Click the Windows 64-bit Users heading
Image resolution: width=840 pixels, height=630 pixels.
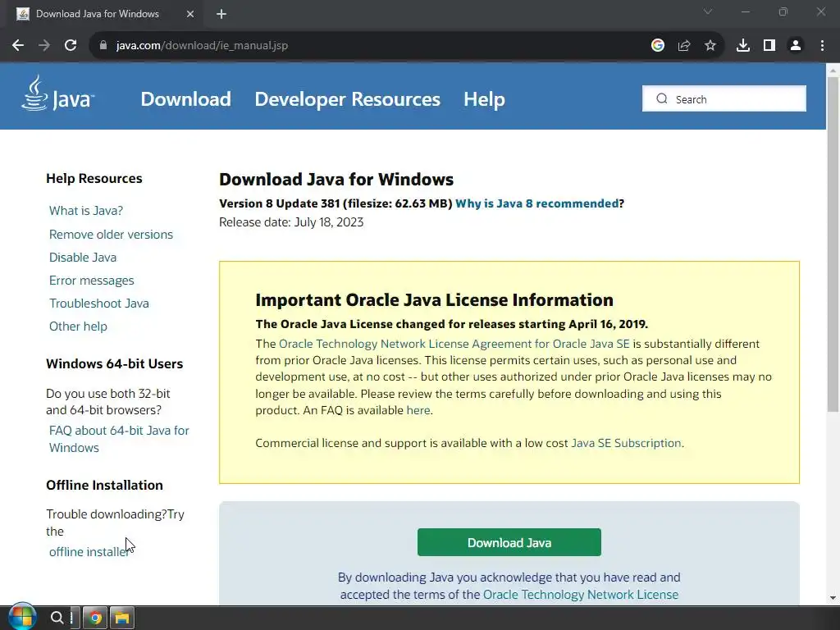[115, 363]
